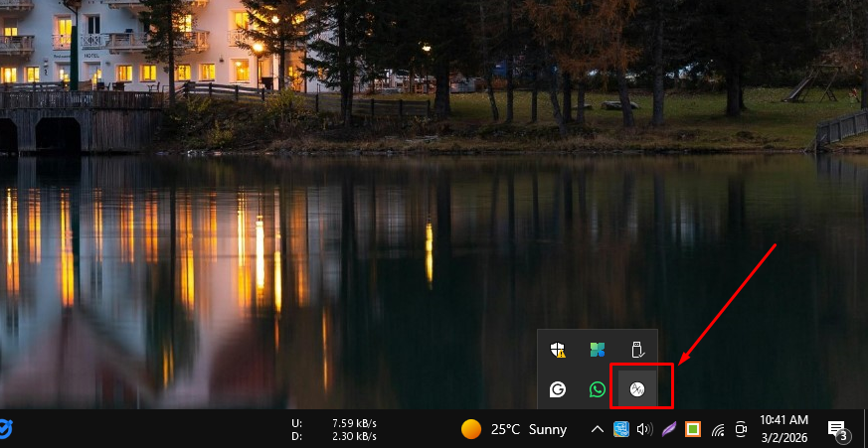Viewport: 868px width, 448px height.
Task: Open notification center with 3 alerts
Action: [837, 429]
